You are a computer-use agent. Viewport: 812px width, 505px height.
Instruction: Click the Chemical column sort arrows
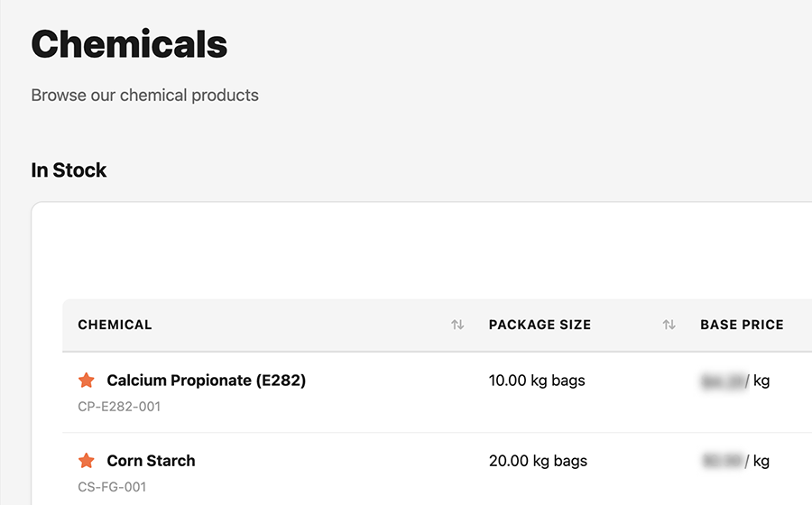click(x=457, y=325)
